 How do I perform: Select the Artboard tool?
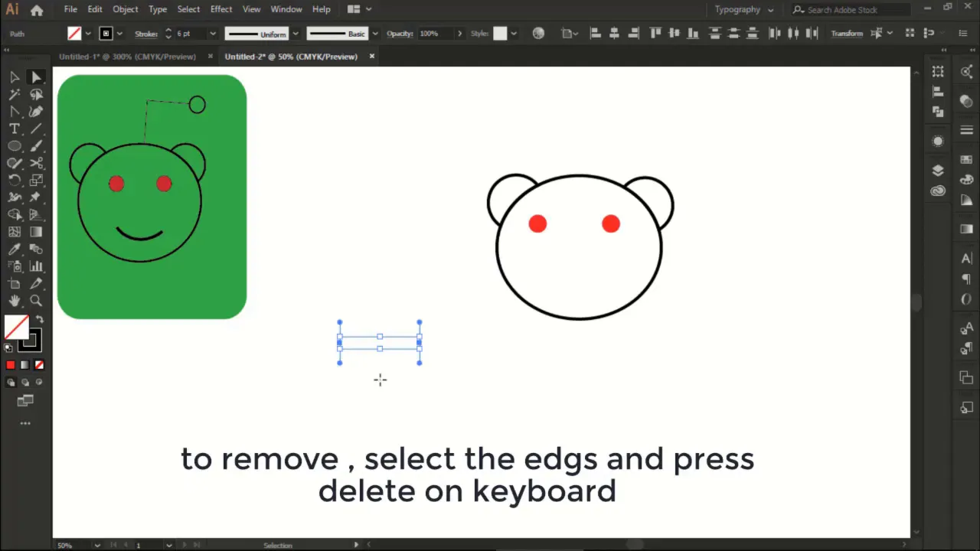tap(15, 284)
